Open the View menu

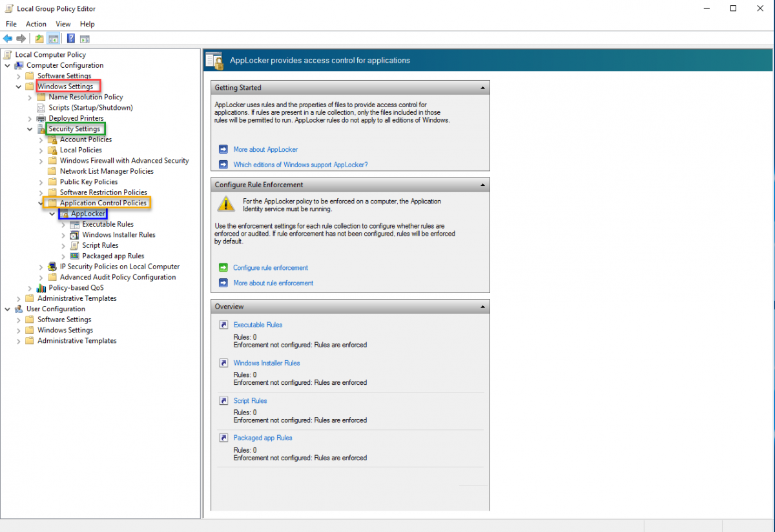(63, 24)
